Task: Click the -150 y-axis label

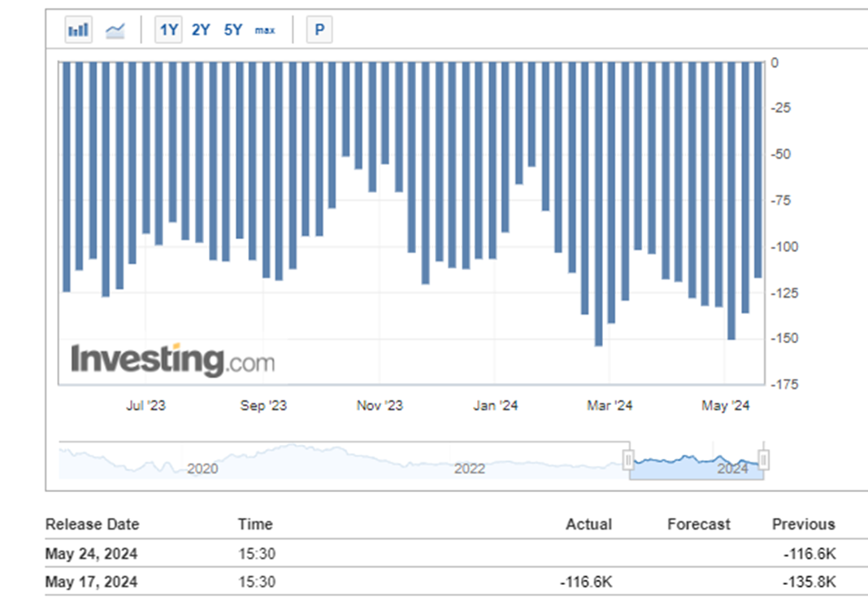Action: (x=784, y=338)
